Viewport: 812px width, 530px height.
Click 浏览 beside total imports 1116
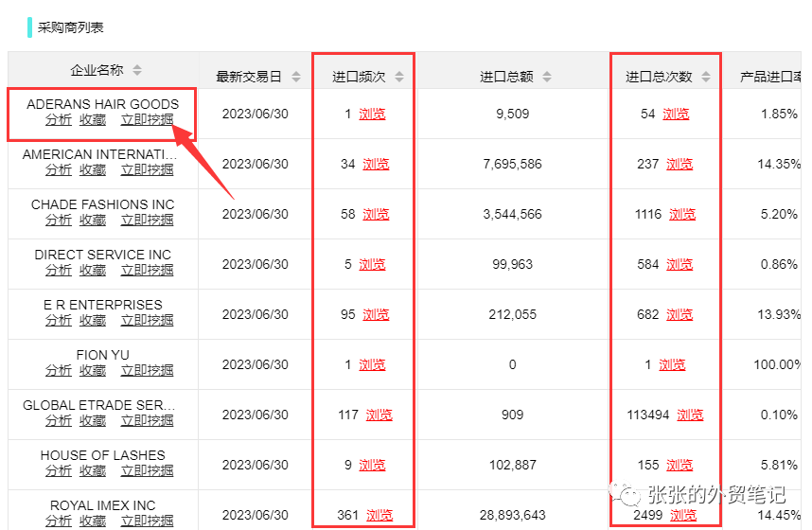click(682, 215)
